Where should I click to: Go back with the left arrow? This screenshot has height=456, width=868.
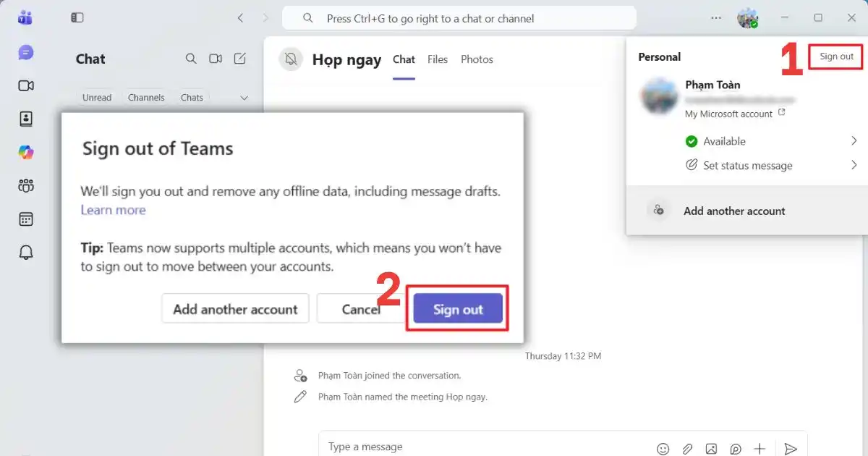click(x=240, y=17)
